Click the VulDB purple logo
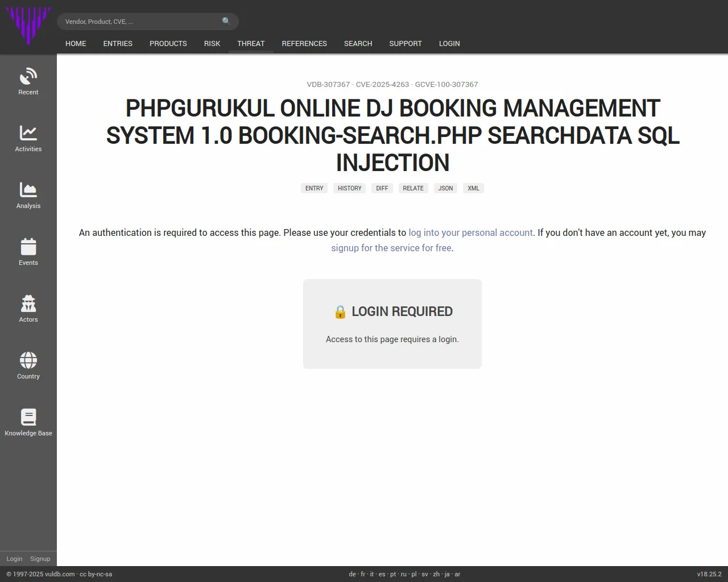This screenshot has width=728, height=582. (28, 26)
